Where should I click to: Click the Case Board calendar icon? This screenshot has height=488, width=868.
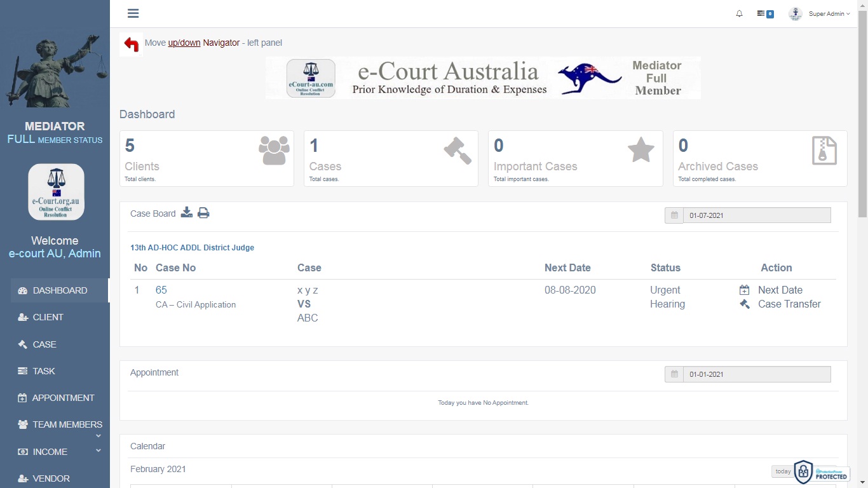pos(674,215)
